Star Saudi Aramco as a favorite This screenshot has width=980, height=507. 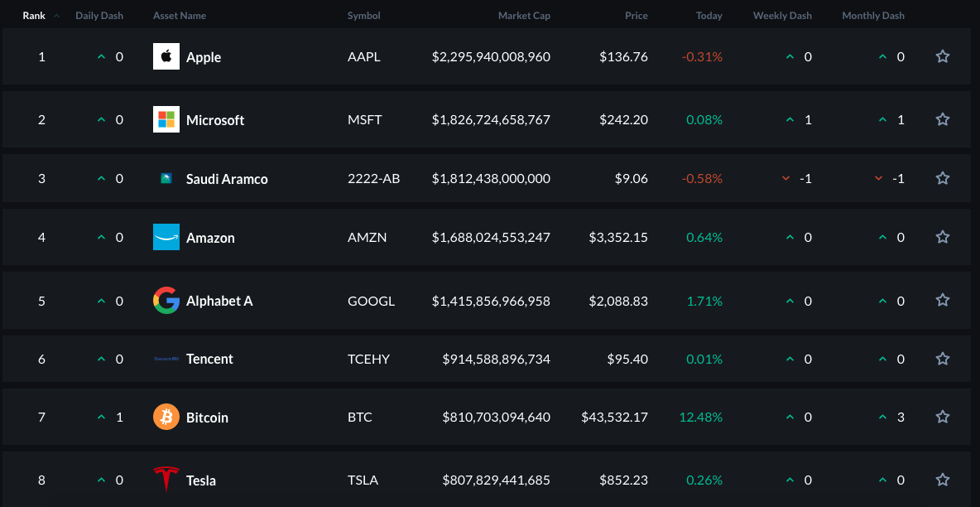[x=943, y=178]
